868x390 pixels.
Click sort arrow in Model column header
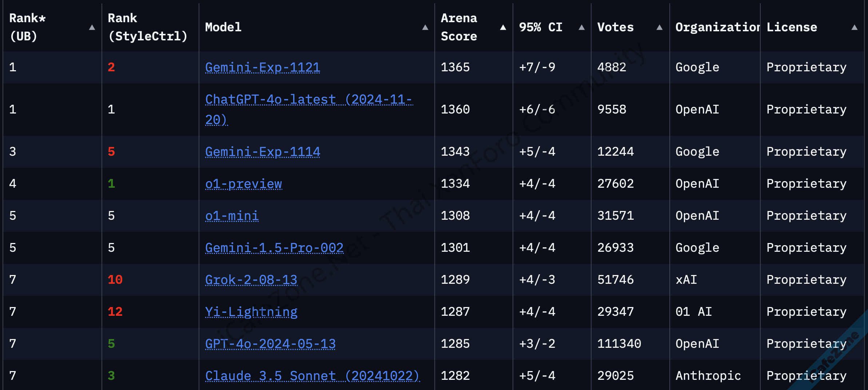tap(425, 28)
